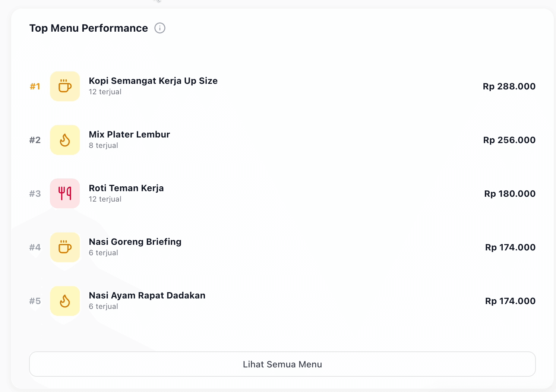
Task: Click the Top Menu Performance heading
Action: click(x=89, y=28)
